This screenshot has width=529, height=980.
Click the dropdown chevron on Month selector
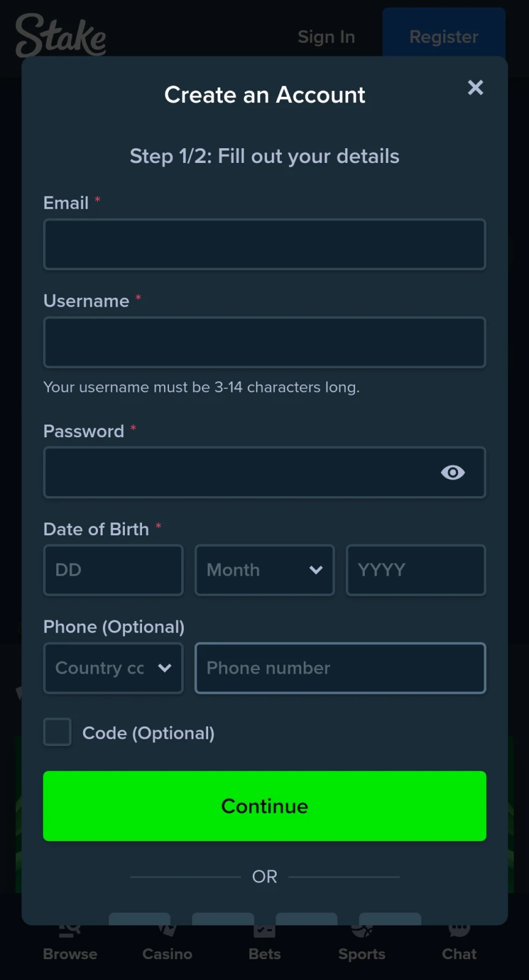coord(316,570)
